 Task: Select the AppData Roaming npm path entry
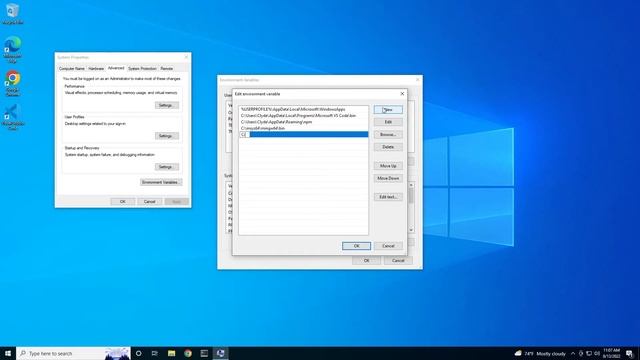(x=303, y=122)
